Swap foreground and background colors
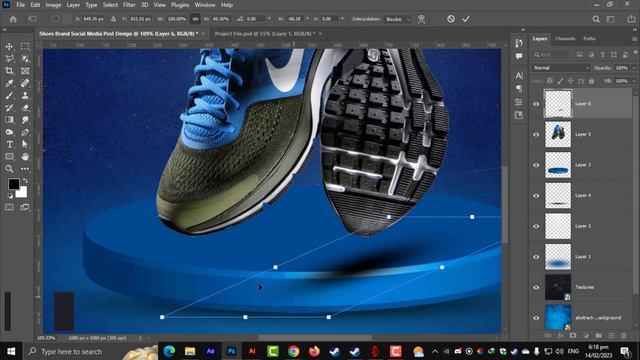 (x=25, y=180)
